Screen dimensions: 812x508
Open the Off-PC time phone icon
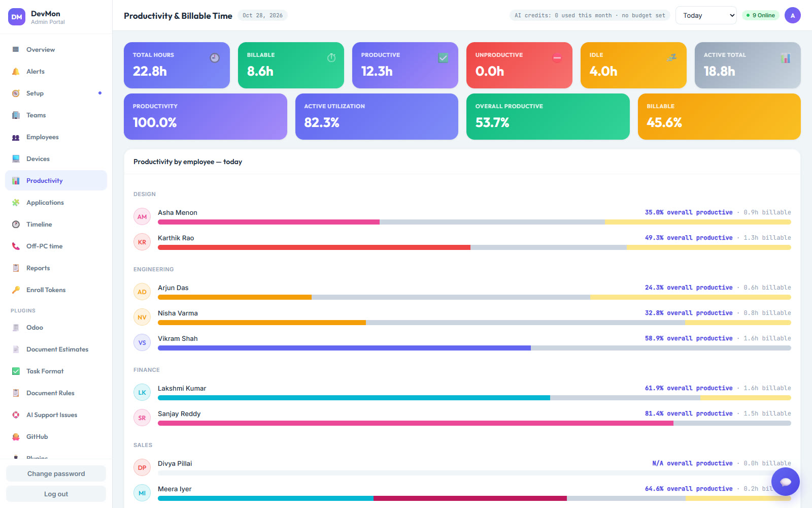(x=16, y=246)
